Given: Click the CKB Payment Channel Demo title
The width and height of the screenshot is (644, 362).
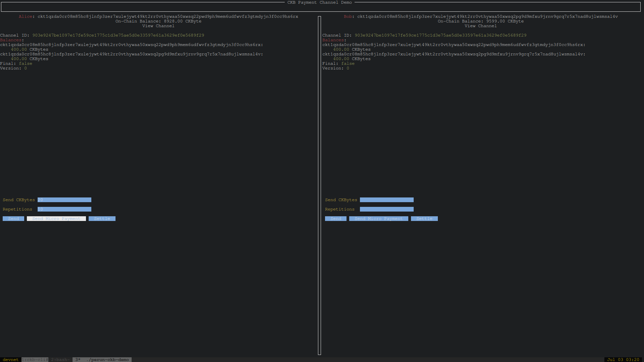Looking at the screenshot, I should (x=320, y=2).
